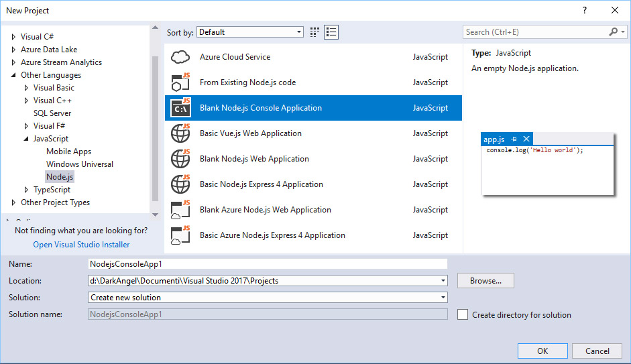This screenshot has height=364, width=631.
Task: Click the Basic Node.js Express 4 globe icon
Action: point(180,184)
